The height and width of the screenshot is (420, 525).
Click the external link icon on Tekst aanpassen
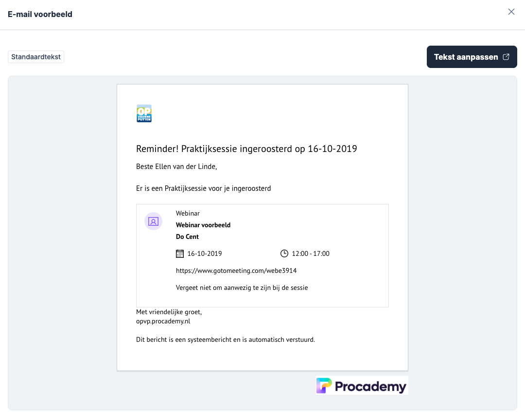pos(506,57)
